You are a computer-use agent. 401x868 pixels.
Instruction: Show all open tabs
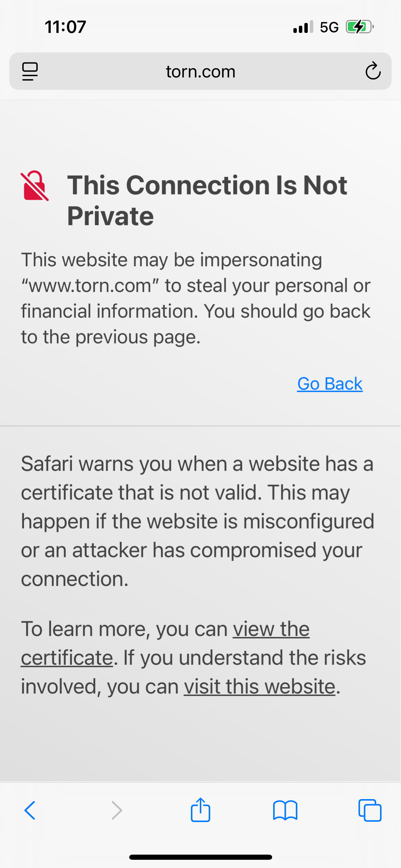pos(370,810)
